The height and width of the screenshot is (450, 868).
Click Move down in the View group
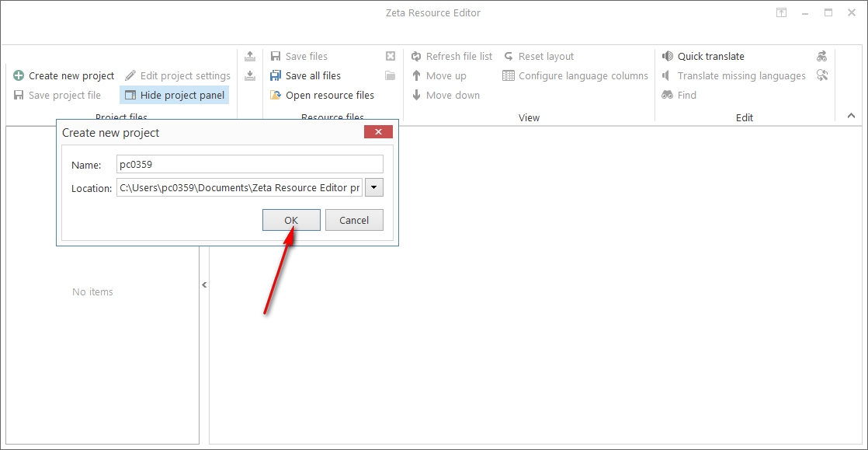coord(446,96)
